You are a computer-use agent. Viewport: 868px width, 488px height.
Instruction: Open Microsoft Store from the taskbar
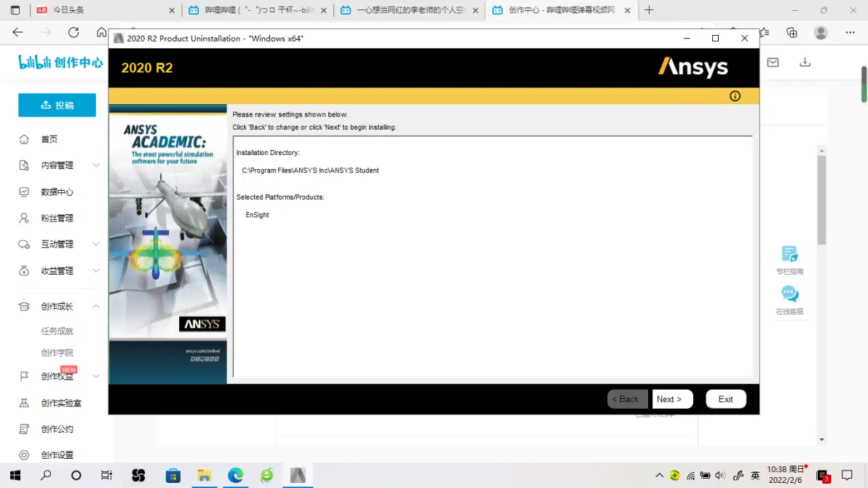(173, 476)
